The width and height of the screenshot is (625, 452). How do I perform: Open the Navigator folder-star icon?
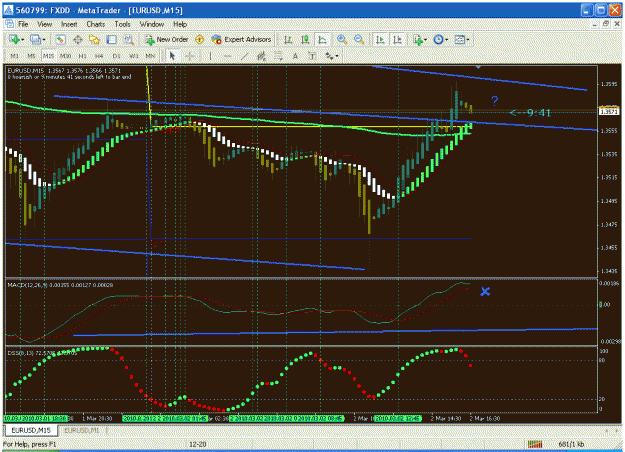click(94, 39)
